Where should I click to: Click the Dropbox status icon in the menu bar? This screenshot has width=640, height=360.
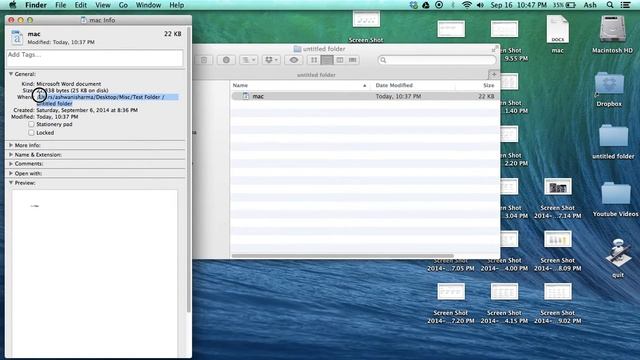coord(413,5)
